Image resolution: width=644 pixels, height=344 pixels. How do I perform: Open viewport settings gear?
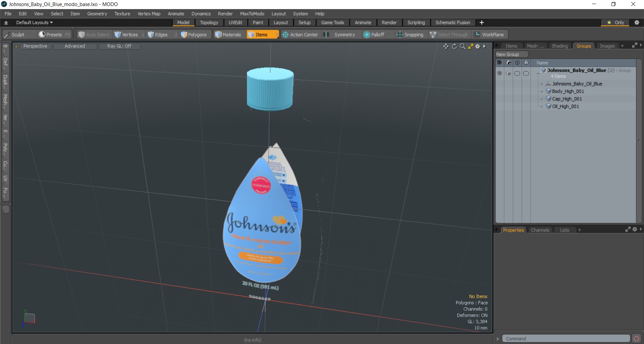tap(478, 46)
